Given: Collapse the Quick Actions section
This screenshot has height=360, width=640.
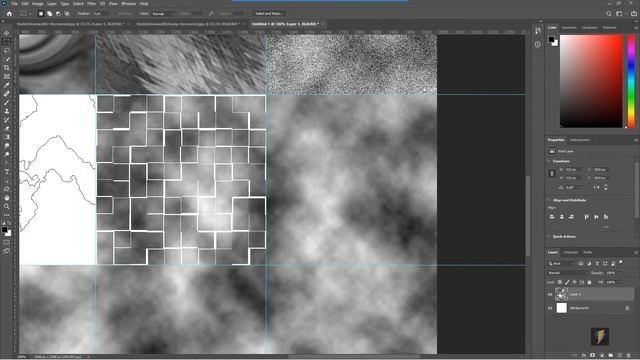Looking at the screenshot, I should click(x=549, y=236).
